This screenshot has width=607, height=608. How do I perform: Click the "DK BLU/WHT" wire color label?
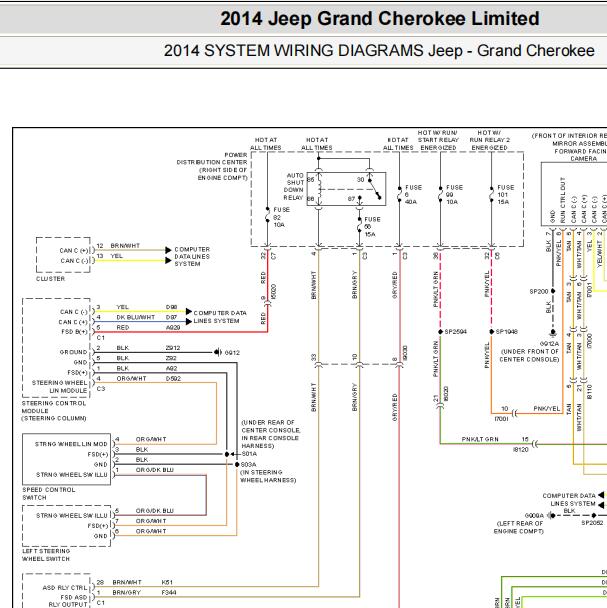point(136,317)
